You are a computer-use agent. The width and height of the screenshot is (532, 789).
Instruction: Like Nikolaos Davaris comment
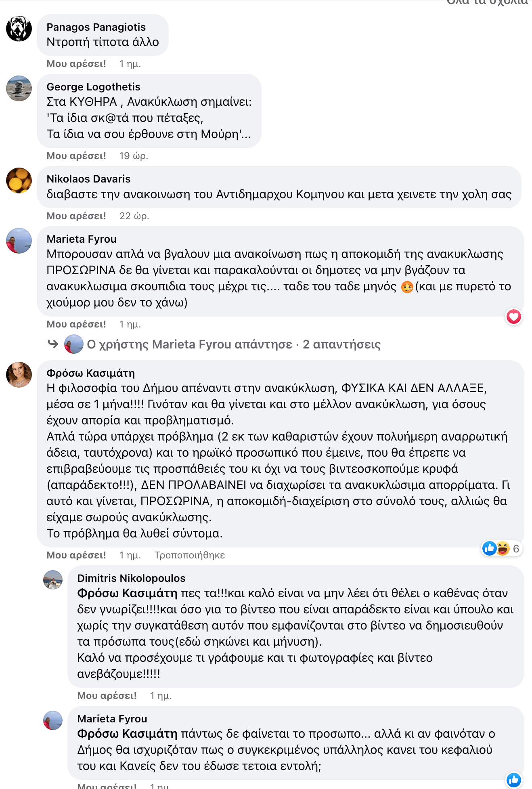(76, 216)
